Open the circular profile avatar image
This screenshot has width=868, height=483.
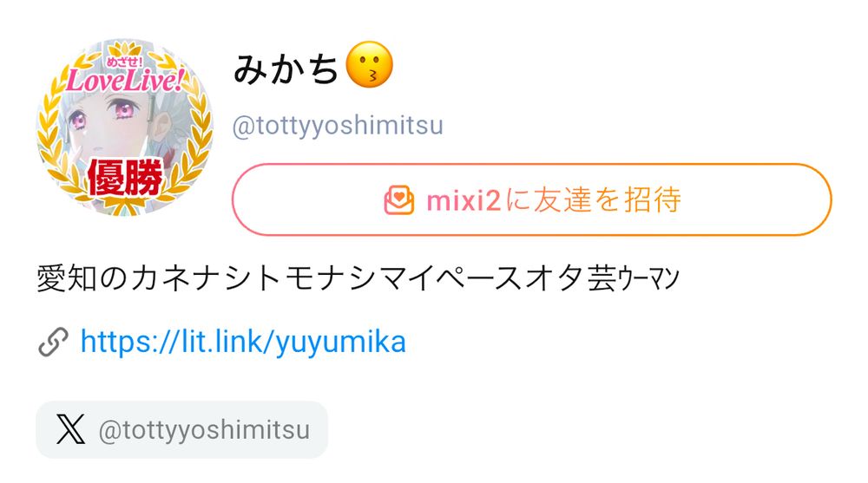coord(124,127)
